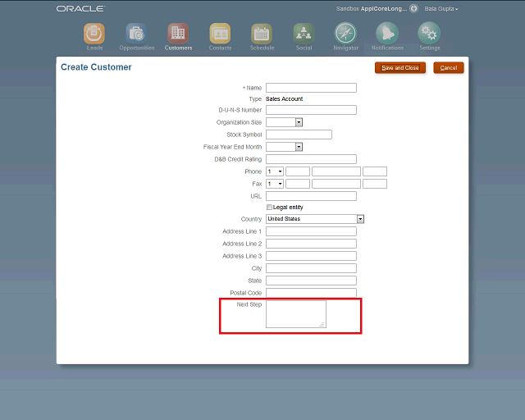The height and width of the screenshot is (420, 525).
Task: Click the Name input field
Action: 311,88
